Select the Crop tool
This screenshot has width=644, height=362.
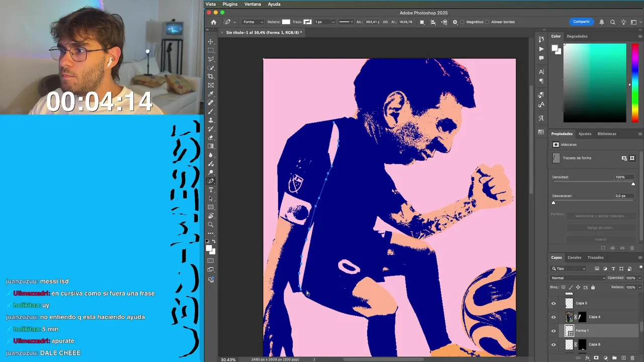[211, 76]
